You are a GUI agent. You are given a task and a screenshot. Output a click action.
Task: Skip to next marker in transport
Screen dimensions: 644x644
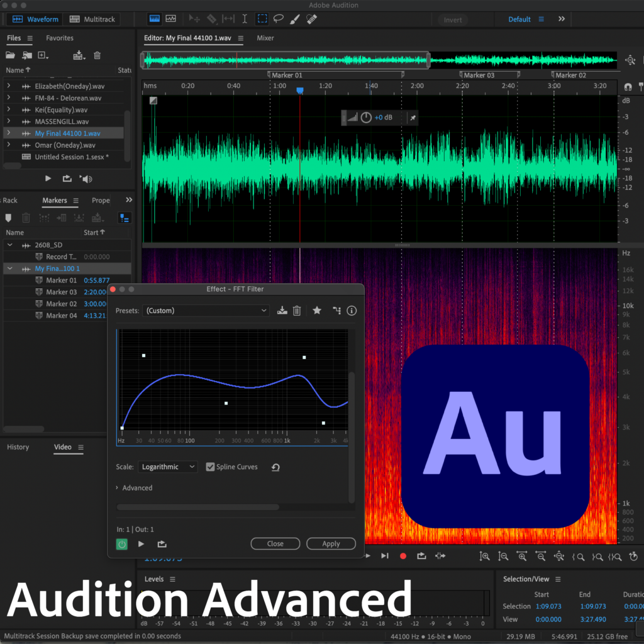point(385,556)
